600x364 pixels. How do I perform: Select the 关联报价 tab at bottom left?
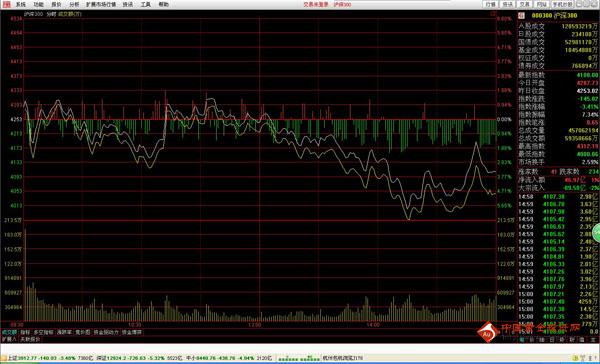point(30,339)
